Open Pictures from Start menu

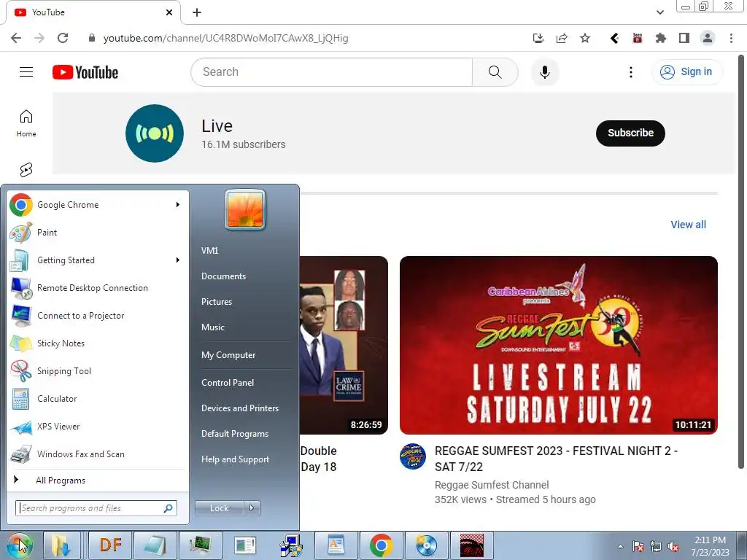217,301
